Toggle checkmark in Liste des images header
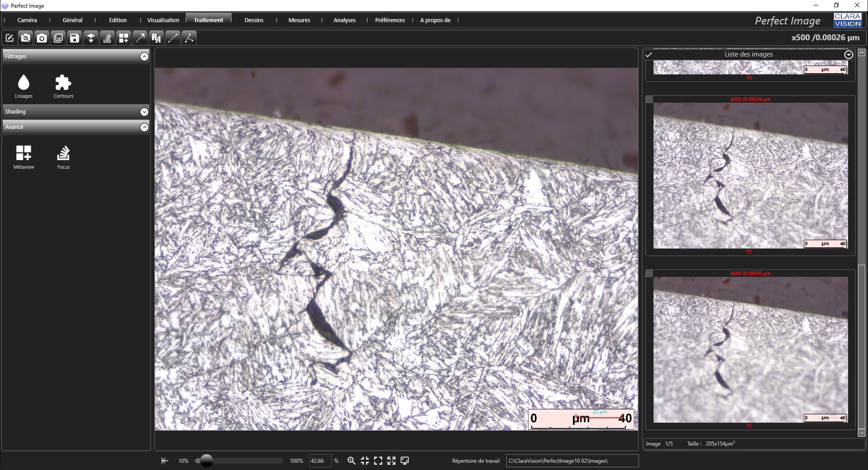Image resolution: width=868 pixels, height=470 pixels. point(649,55)
